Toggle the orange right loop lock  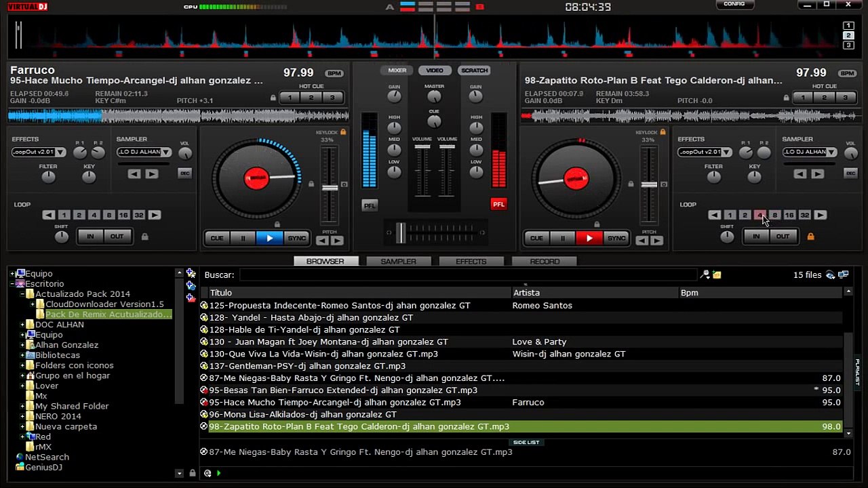(x=810, y=237)
